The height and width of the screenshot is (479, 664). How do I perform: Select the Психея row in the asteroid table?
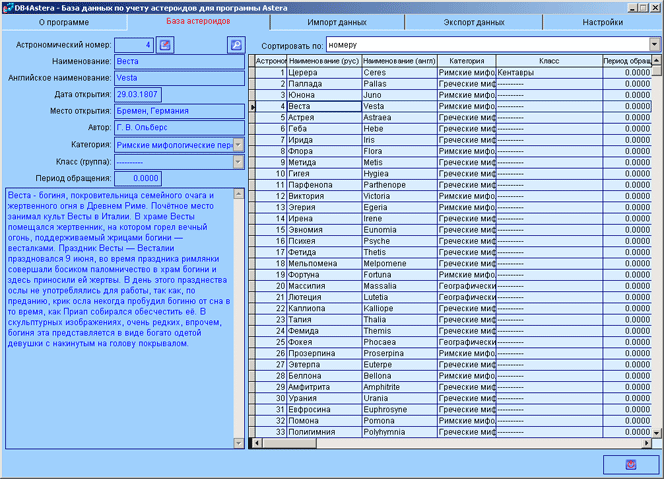pos(322,241)
